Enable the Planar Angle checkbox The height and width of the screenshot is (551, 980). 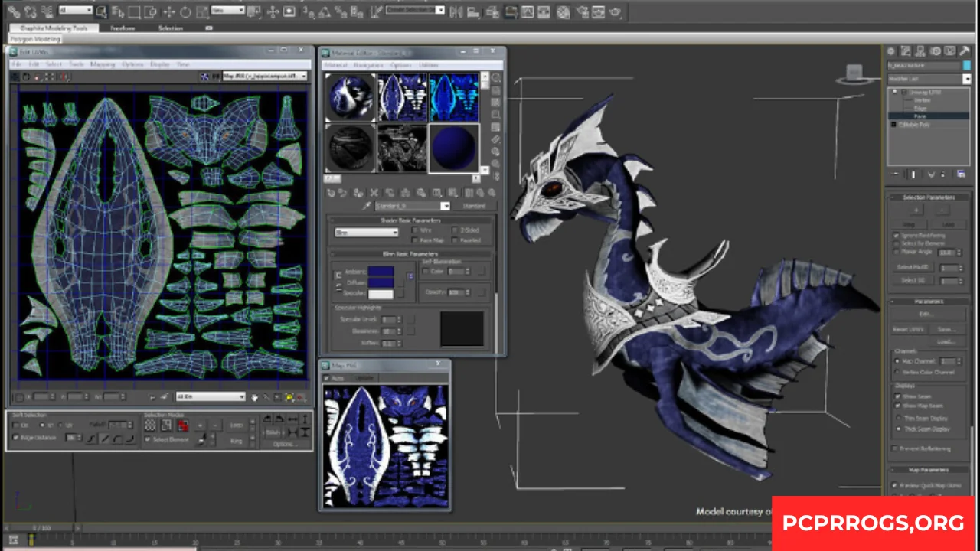pyautogui.click(x=896, y=252)
